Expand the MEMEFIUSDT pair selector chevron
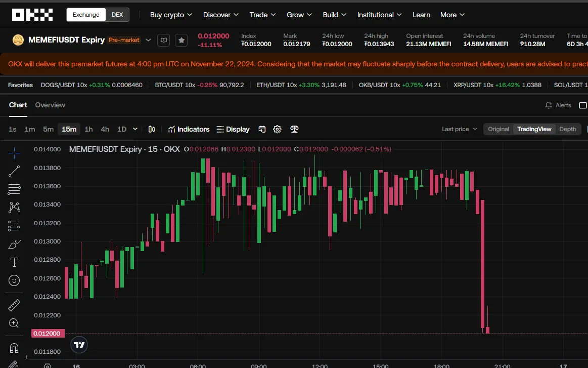588x368 pixels. pyautogui.click(x=148, y=40)
